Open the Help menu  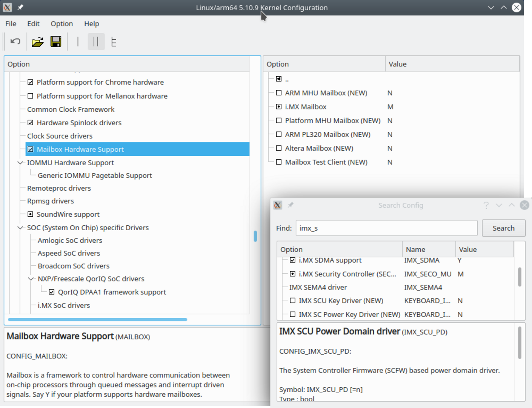(x=91, y=23)
